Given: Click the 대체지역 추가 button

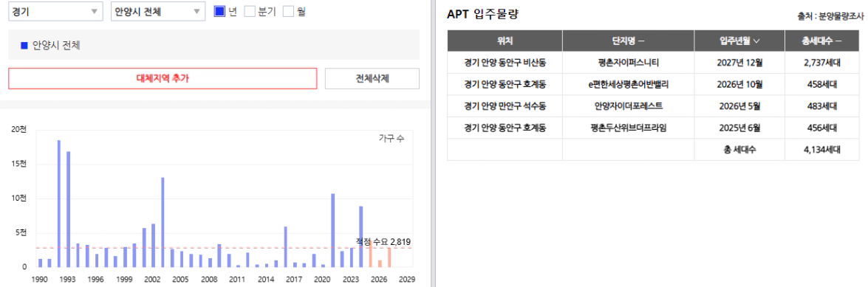Looking at the screenshot, I should (x=163, y=78).
